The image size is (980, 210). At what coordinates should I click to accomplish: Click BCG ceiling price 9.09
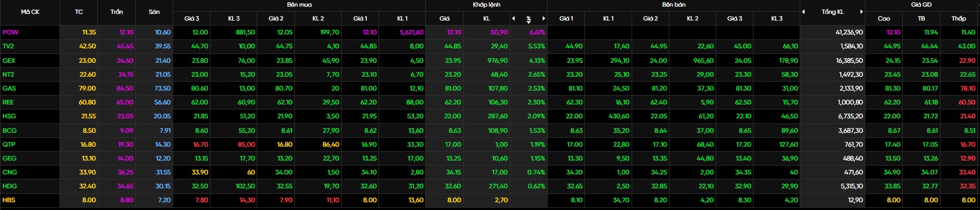126,131
